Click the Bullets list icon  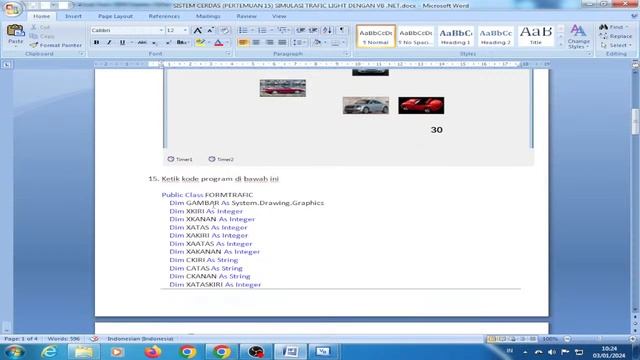click(243, 30)
